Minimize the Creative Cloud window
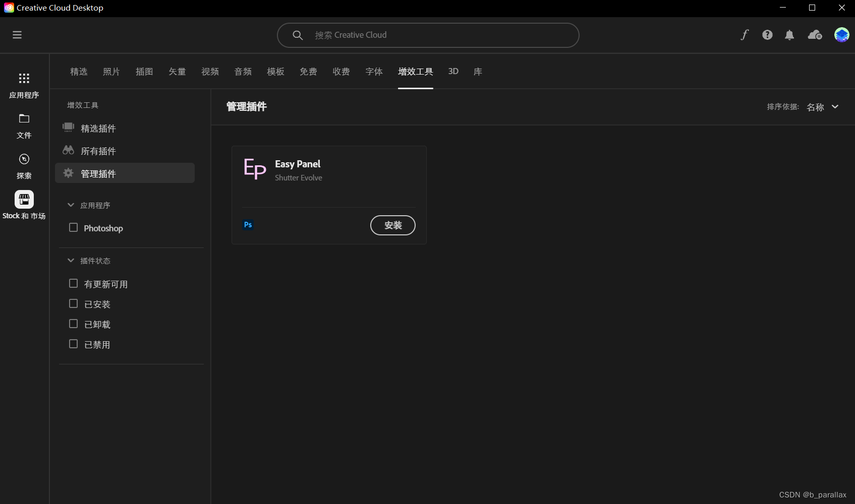 click(x=783, y=8)
